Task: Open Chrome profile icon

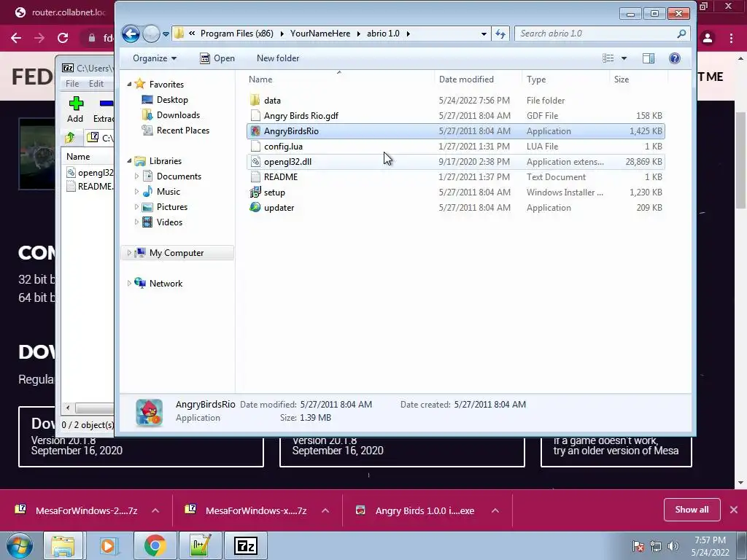Action: [x=708, y=38]
